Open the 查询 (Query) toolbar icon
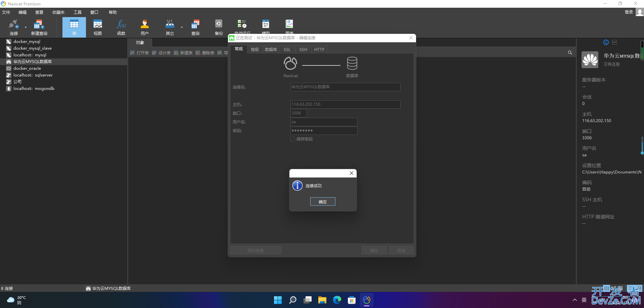This screenshot has height=308, width=644. pyautogui.click(x=195, y=27)
